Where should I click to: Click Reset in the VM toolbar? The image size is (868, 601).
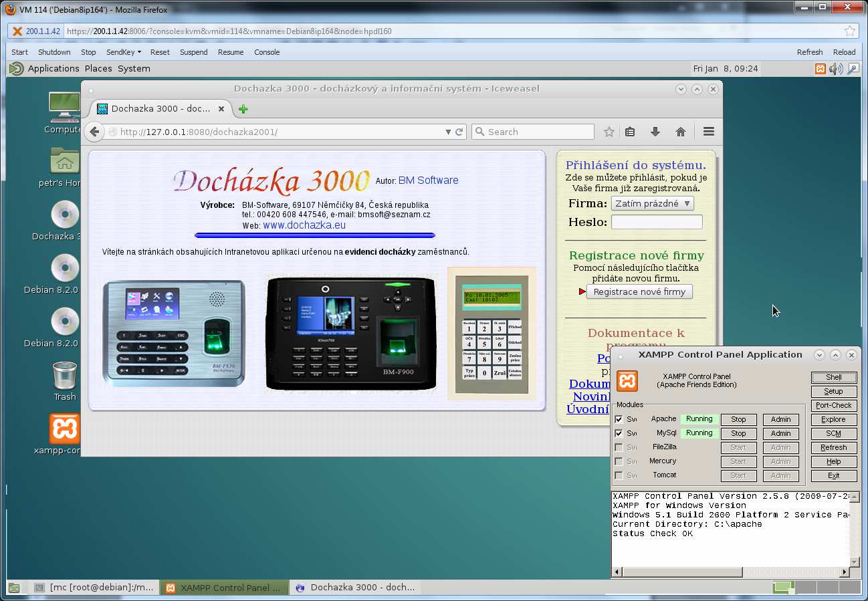160,52
